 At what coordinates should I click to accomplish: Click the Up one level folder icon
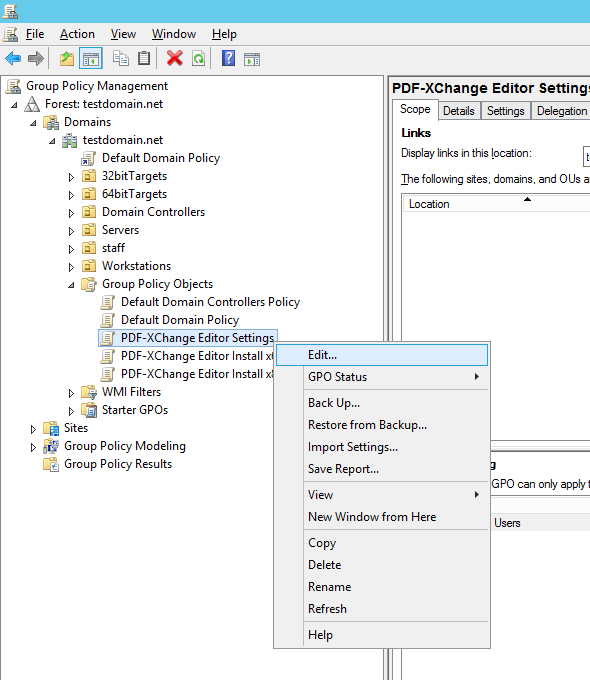coord(67,58)
